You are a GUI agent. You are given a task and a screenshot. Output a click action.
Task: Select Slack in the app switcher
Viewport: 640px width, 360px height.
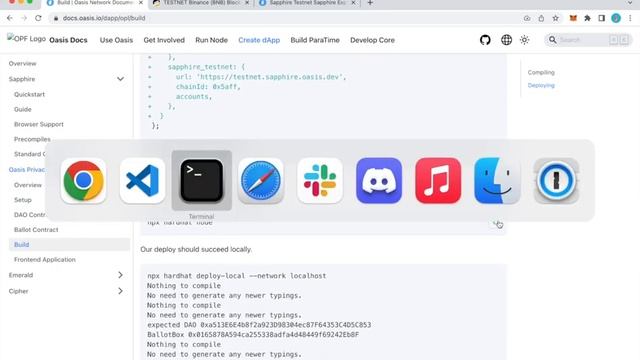tap(320, 181)
